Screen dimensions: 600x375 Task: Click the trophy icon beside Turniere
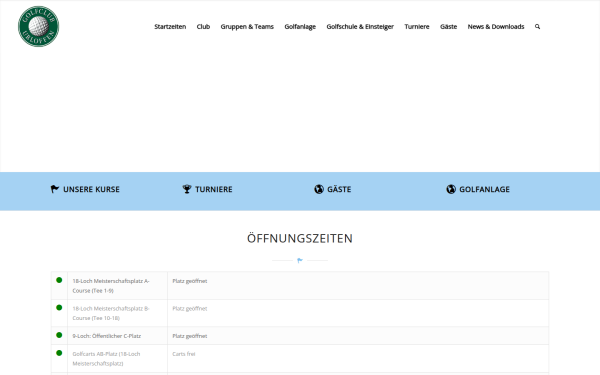(x=187, y=189)
